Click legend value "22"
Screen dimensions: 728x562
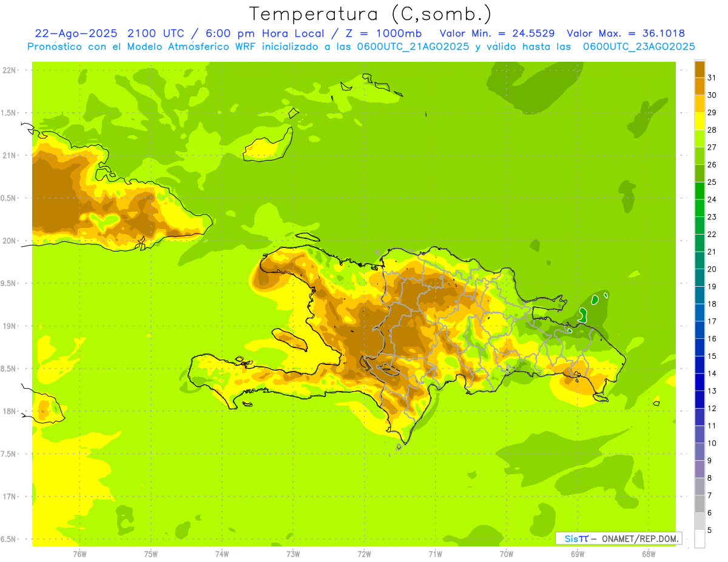point(712,235)
